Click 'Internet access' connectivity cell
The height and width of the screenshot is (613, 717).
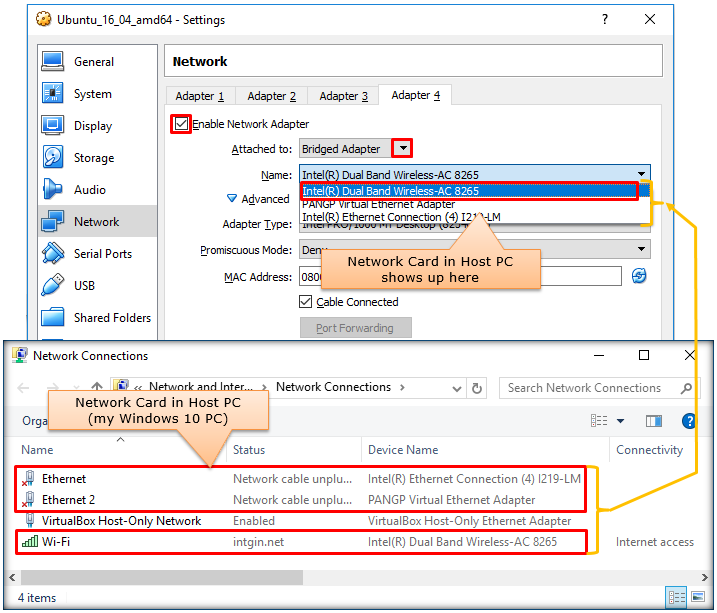click(654, 542)
